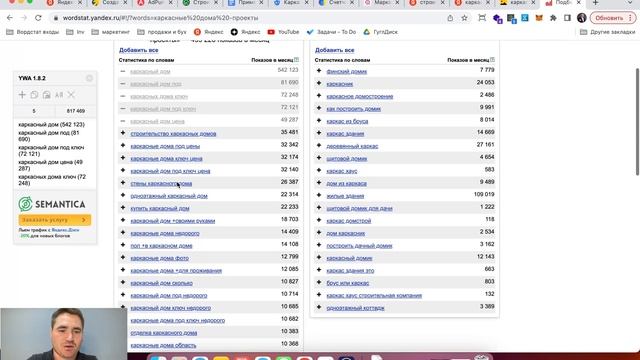Open the browser extensions puzzle icon
640x360 pixels.
553,18
